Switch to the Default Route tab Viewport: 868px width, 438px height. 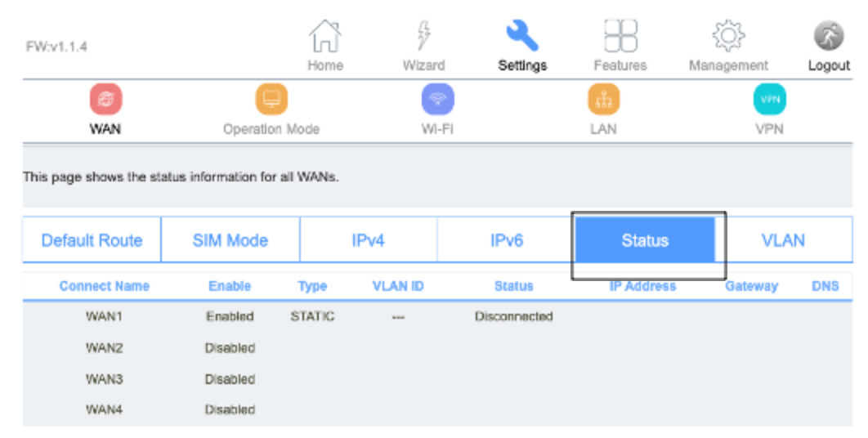coord(92,239)
